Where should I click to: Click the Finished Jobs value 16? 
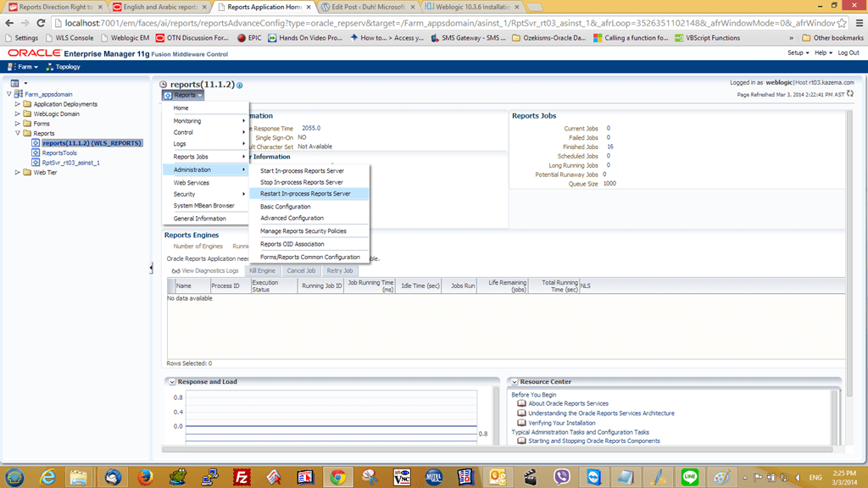[610, 147]
